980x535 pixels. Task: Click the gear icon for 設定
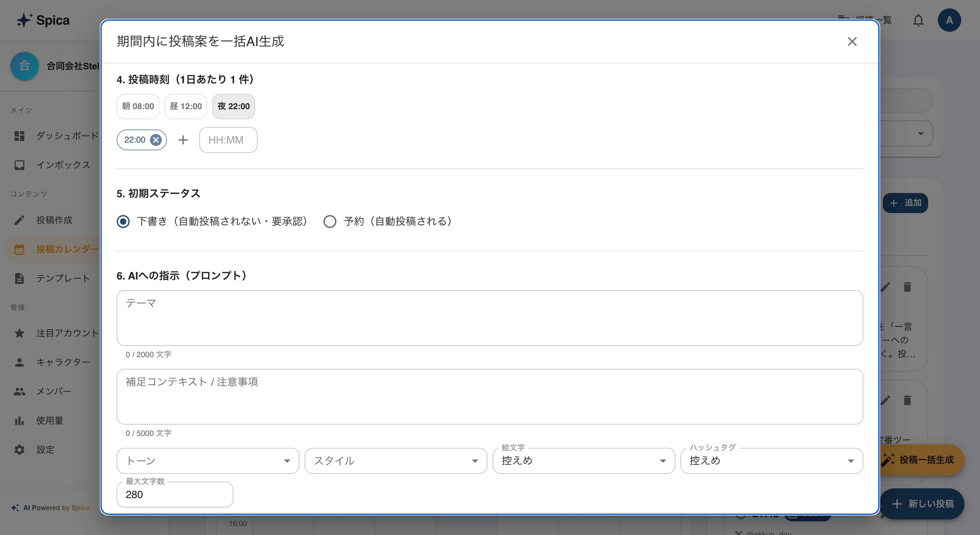(19, 450)
